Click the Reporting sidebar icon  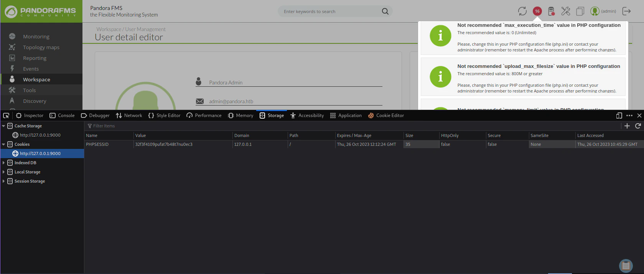(12, 58)
